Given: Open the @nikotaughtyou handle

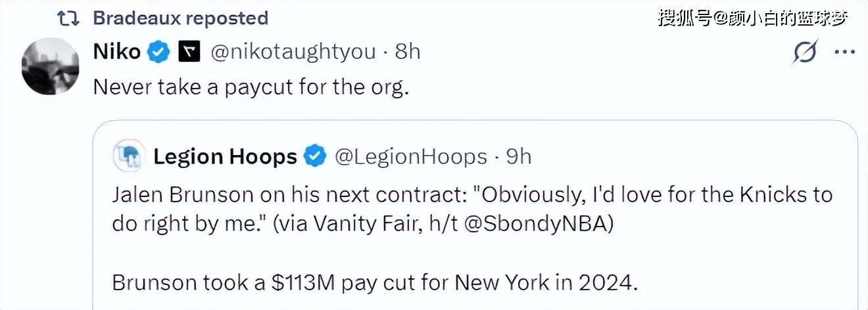Looking at the screenshot, I should tap(293, 52).
